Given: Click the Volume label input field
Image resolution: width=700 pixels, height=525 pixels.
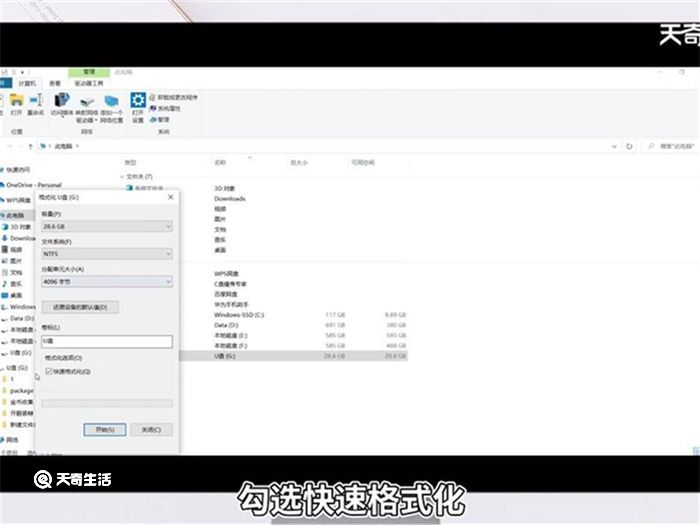Looking at the screenshot, I should [x=107, y=342].
